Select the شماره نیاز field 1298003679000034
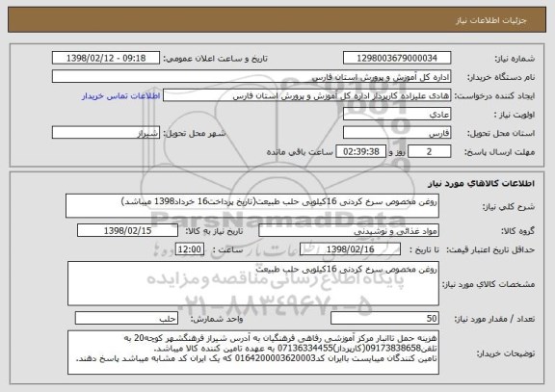 pos(397,58)
